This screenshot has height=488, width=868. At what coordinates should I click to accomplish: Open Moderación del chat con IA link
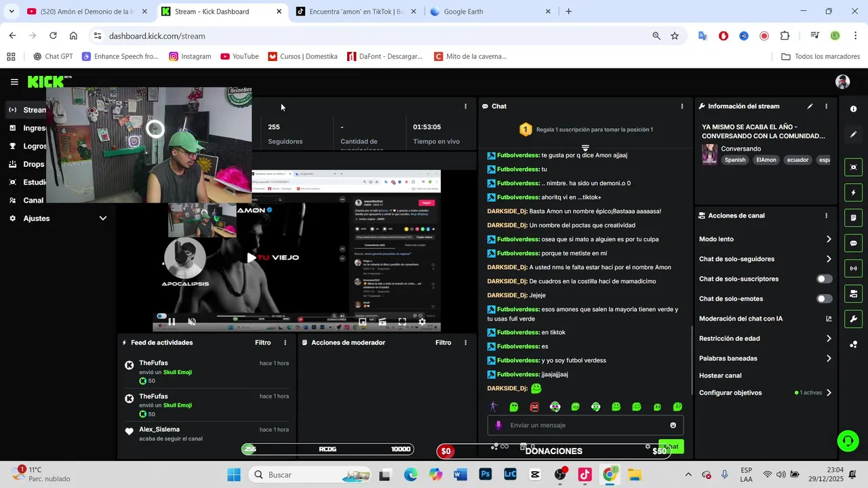tap(766, 319)
